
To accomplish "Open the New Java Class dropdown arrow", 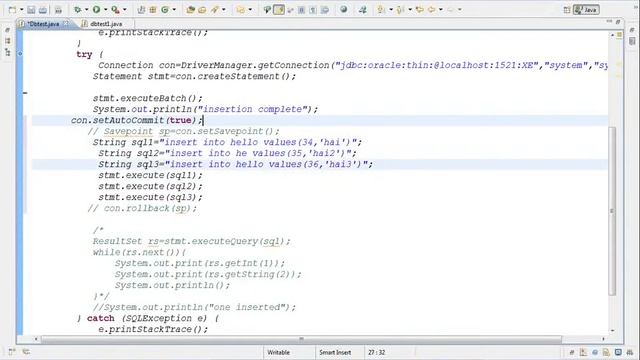I will pyautogui.click(x=174, y=9).
